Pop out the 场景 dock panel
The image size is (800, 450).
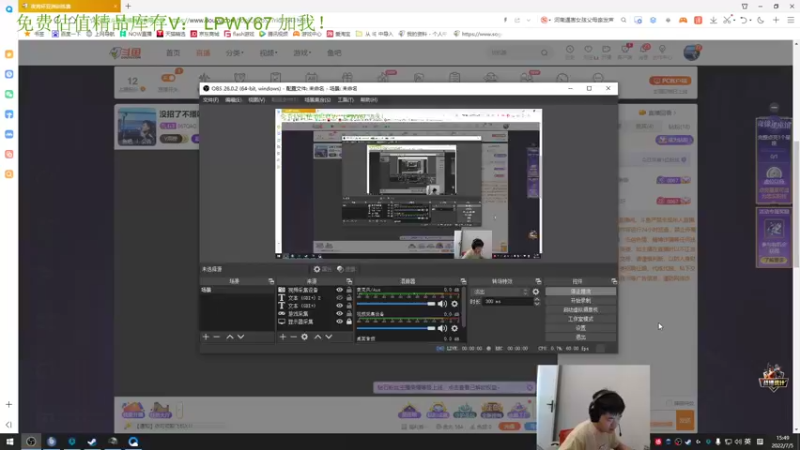point(271,281)
